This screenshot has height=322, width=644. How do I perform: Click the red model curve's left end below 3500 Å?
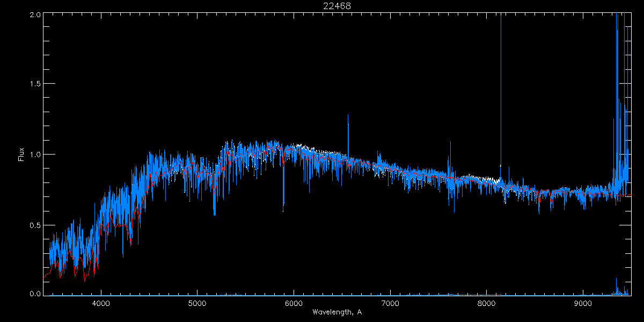coord(45,277)
